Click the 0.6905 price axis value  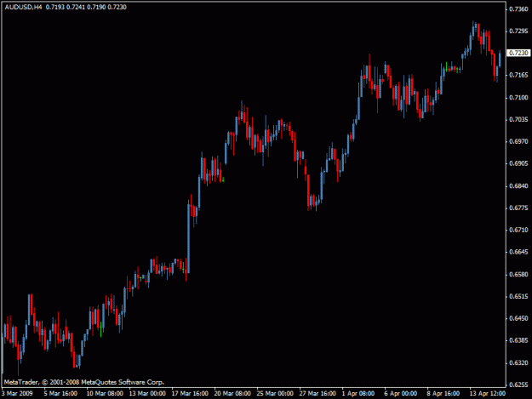point(518,163)
